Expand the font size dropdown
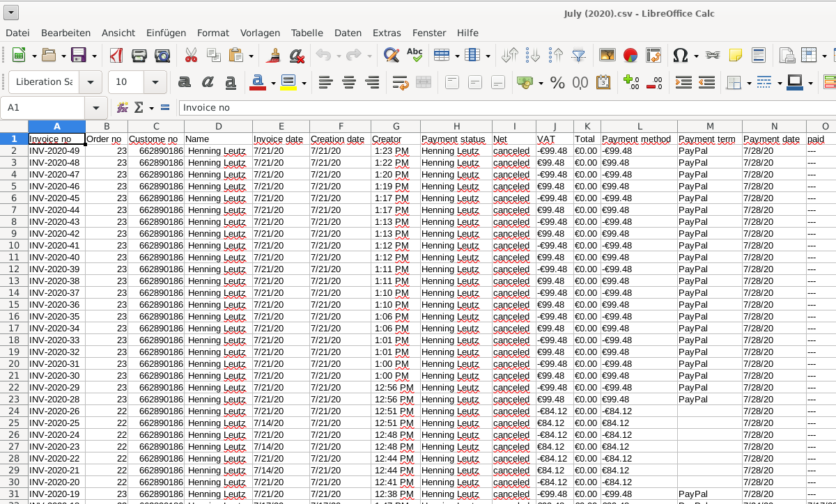This screenshot has height=504, width=836. point(155,83)
